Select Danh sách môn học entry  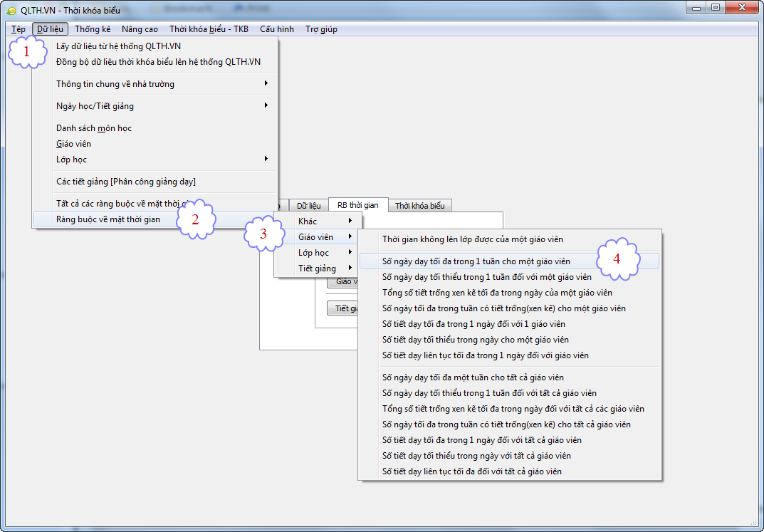[155, 128]
